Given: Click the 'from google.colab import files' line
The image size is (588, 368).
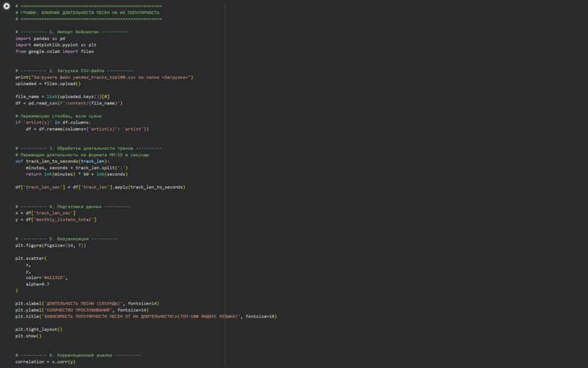Looking at the screenshot, I should (x=54, y=51).
